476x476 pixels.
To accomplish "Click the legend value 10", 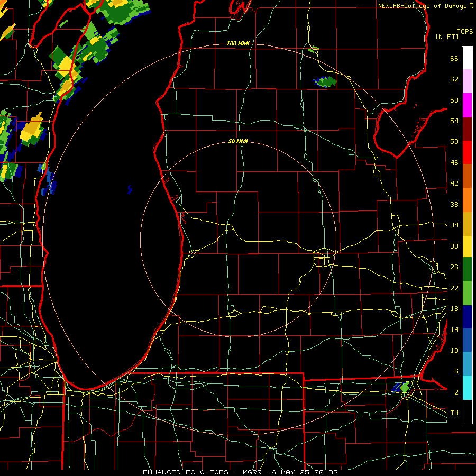I will (x=454, y=350).
